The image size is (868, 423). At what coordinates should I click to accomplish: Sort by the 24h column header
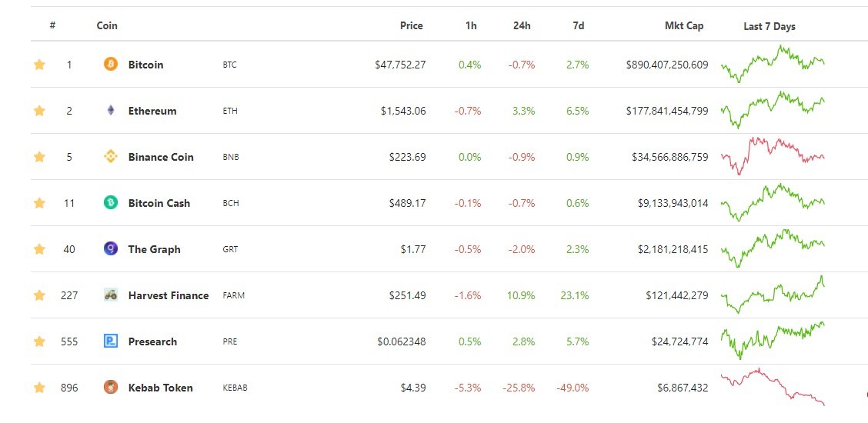pos(522,25)
